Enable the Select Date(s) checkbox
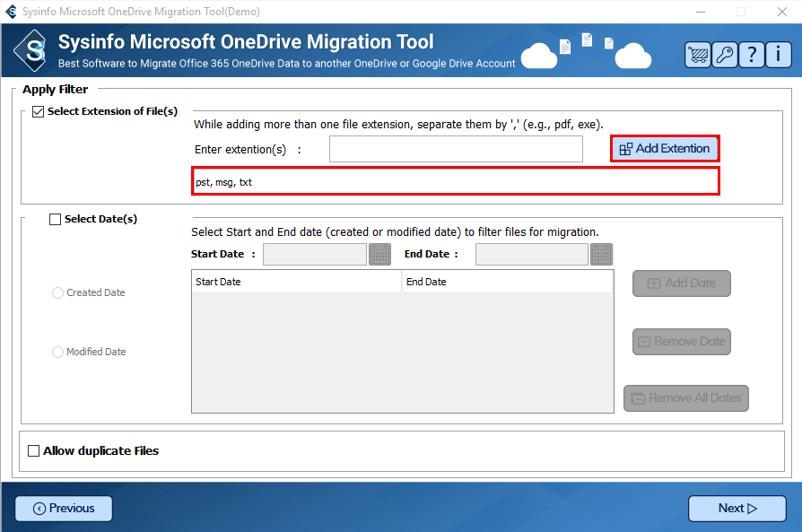Screen dimensions: 802x532 point(56,219)
